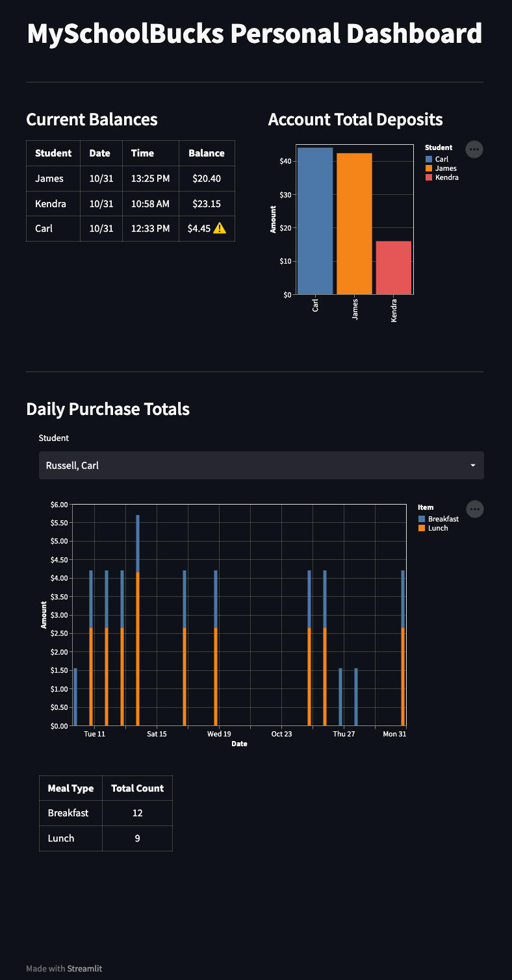Screen dimensions: 512x980
Task: Open the Russell, Carl student selector
Action: [x=261, y=466]
